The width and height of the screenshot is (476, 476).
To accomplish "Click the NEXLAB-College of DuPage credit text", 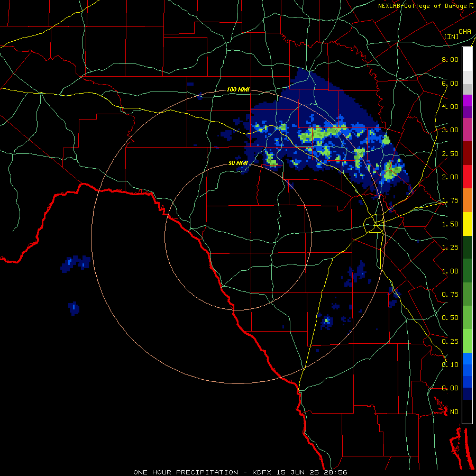I will pos(423,6).
